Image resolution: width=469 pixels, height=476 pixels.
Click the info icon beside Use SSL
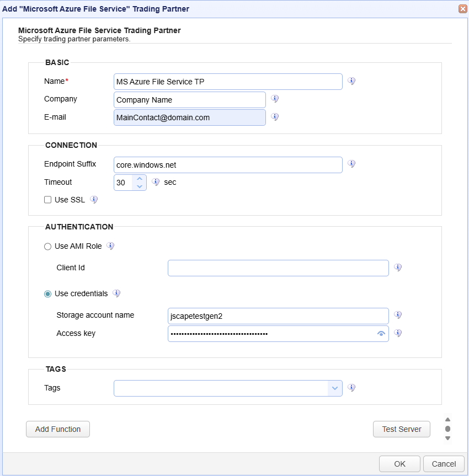pyautogui.click(x=94, y=200)
